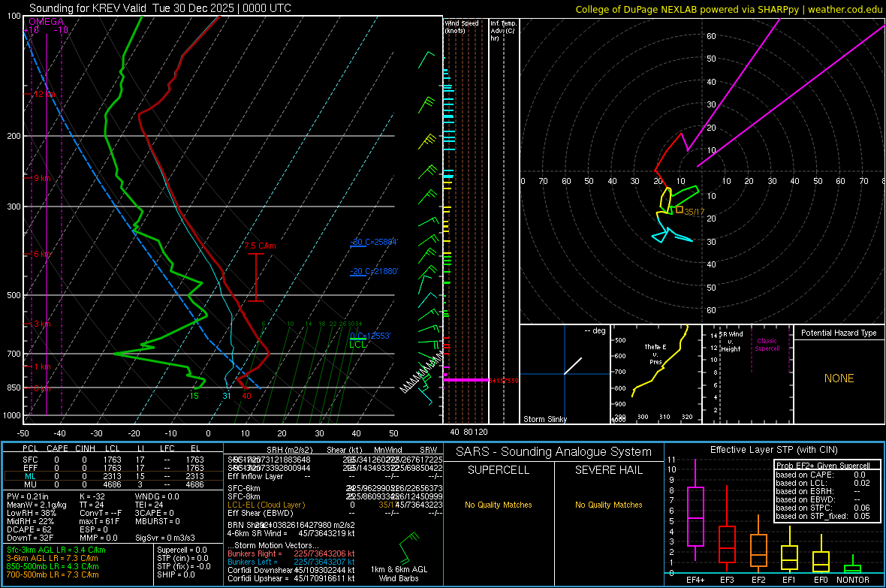The image size is (886, 588).
Task: Click the red '7.5 C/km' lapse rate label
Action: 260,246
